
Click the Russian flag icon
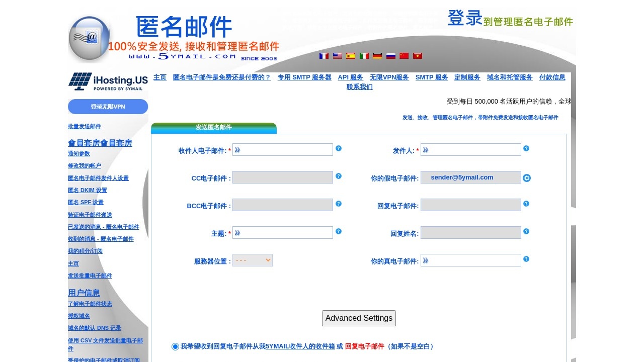click(x=391, y=56)
